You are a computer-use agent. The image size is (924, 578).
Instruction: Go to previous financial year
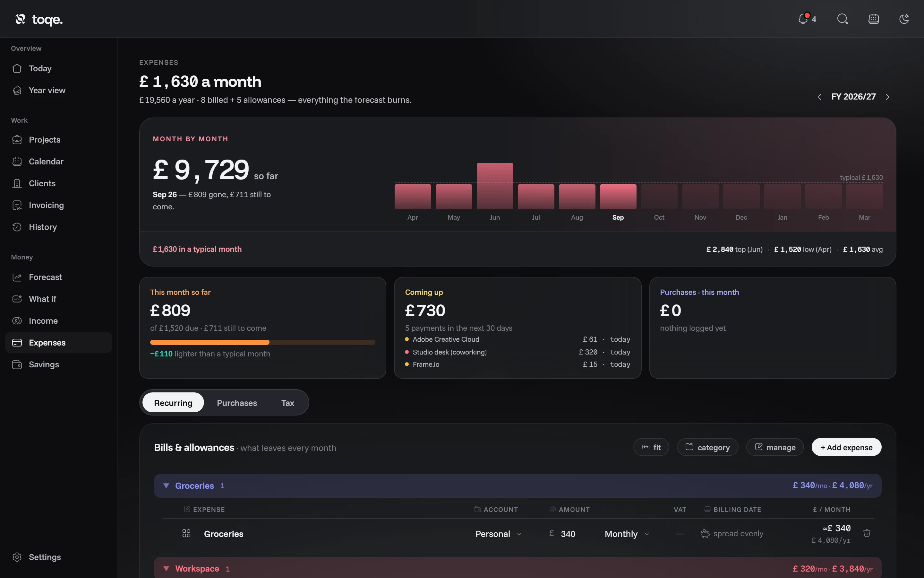pyautogui.click(x=819, y=97)
